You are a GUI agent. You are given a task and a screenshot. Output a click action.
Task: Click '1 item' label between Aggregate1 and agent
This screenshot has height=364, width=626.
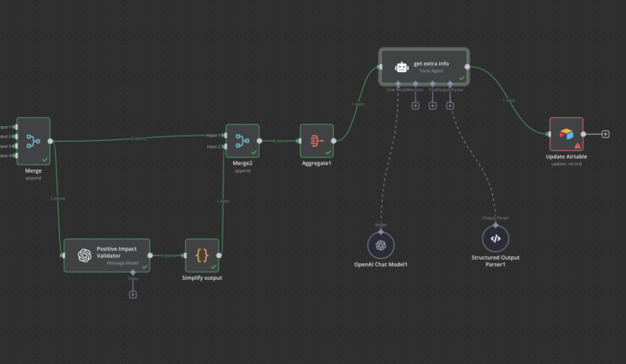(x=357, y=104)
